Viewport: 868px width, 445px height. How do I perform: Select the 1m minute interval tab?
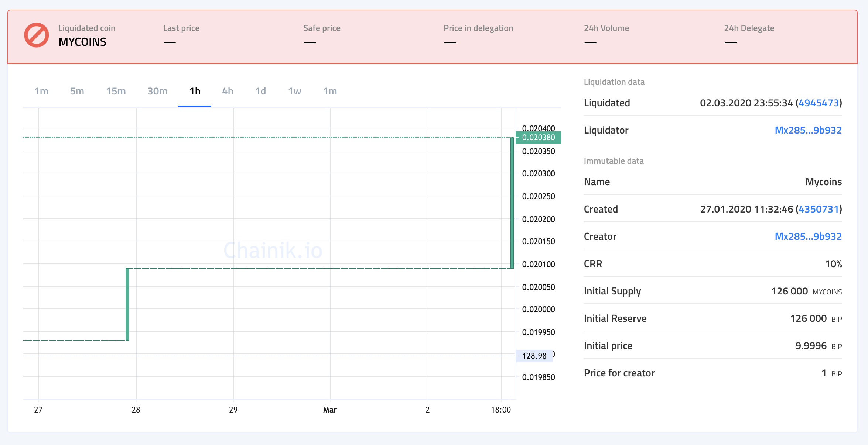[x=41, y=91]
